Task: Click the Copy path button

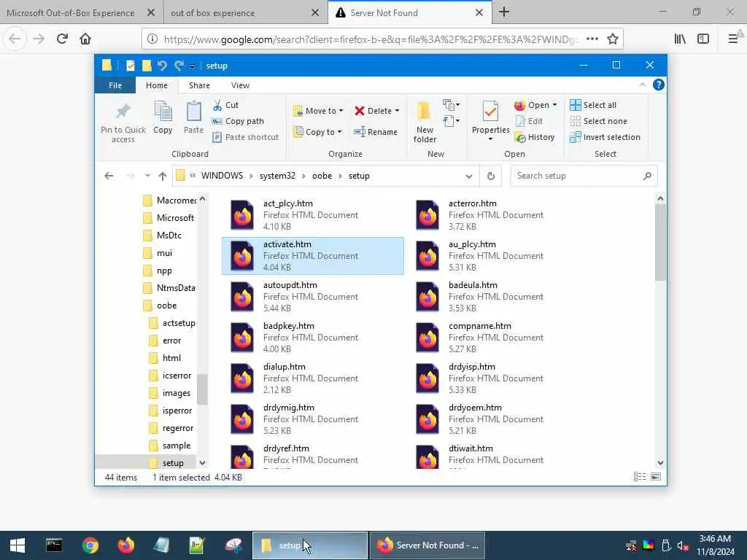Action: point(238,122)
